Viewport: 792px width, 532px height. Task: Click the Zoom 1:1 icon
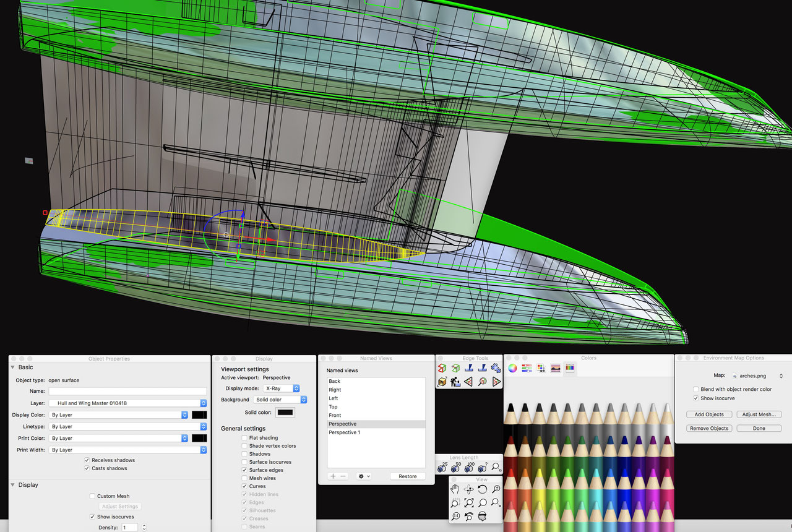(x=455, y=516)
